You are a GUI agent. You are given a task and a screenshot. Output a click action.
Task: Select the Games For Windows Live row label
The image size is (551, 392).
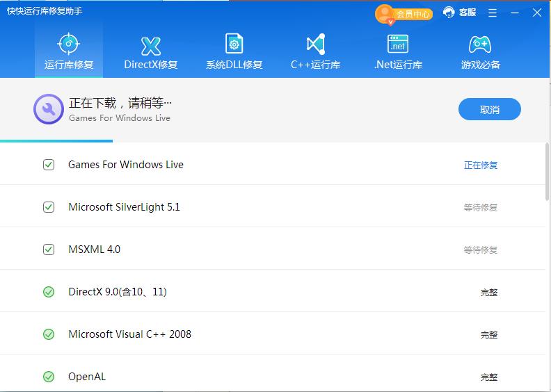pyautogui.click(x=126, y=165)
